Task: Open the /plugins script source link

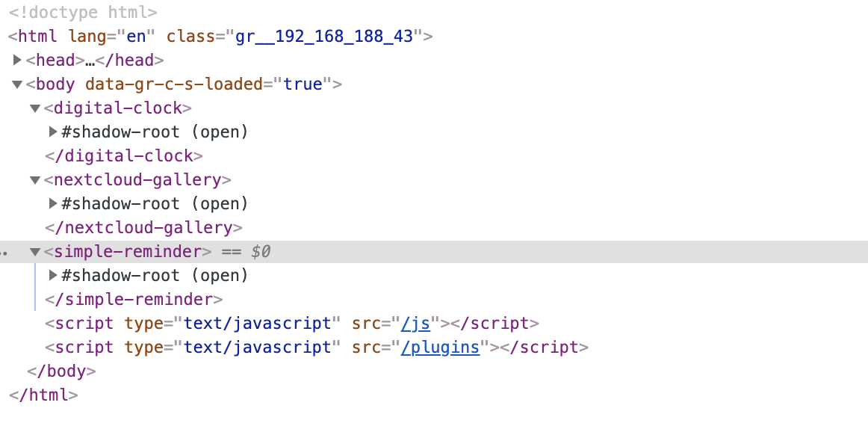Action: click(x=440, y=348)
